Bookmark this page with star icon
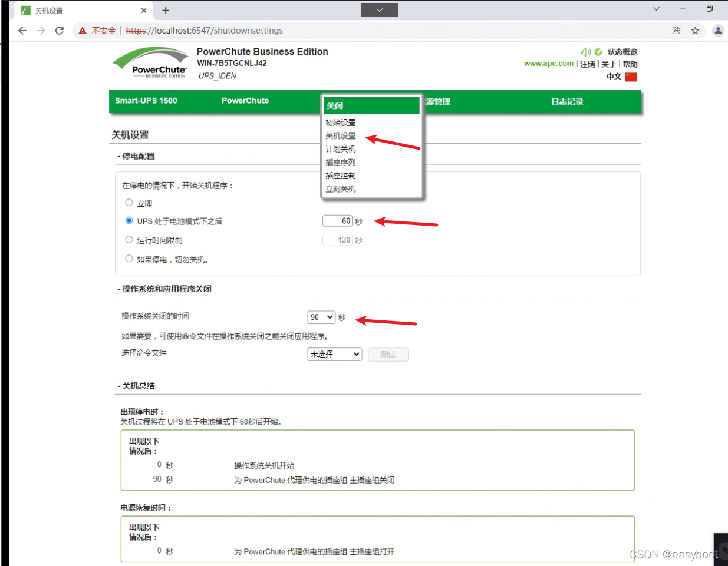 click(695, 31)
